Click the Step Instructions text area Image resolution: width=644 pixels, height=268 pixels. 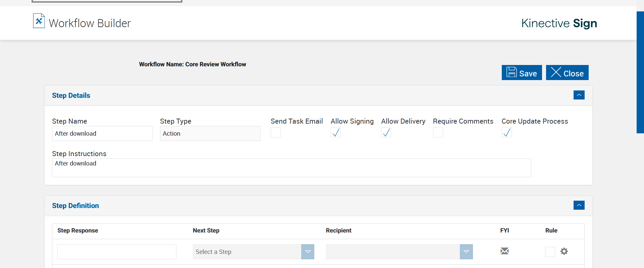[x=291, y=168]
